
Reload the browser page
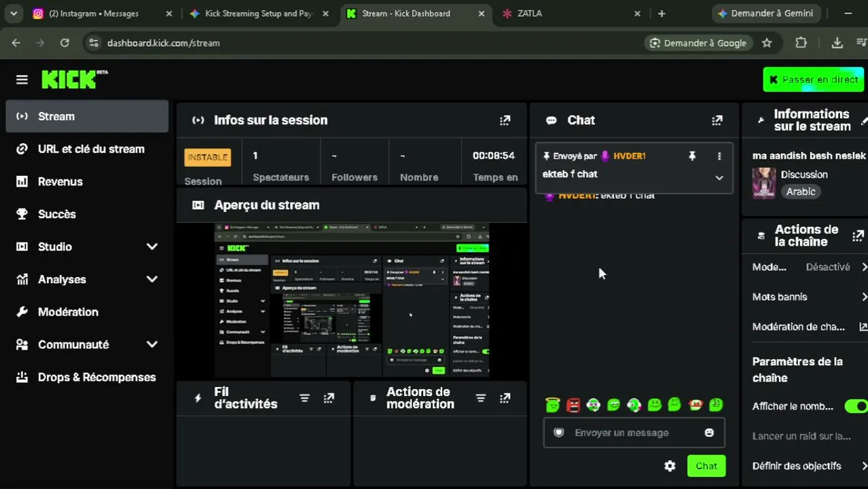65,43
